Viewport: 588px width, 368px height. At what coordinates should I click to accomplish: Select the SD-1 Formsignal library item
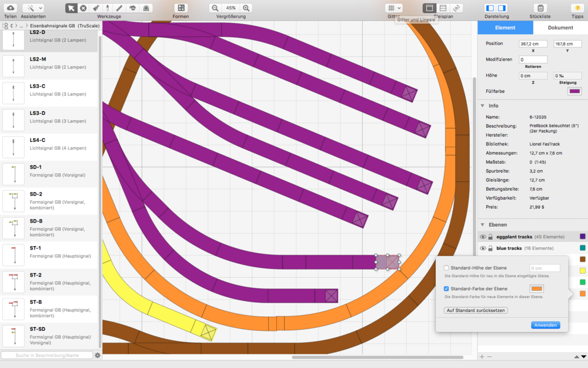point(49,174)
